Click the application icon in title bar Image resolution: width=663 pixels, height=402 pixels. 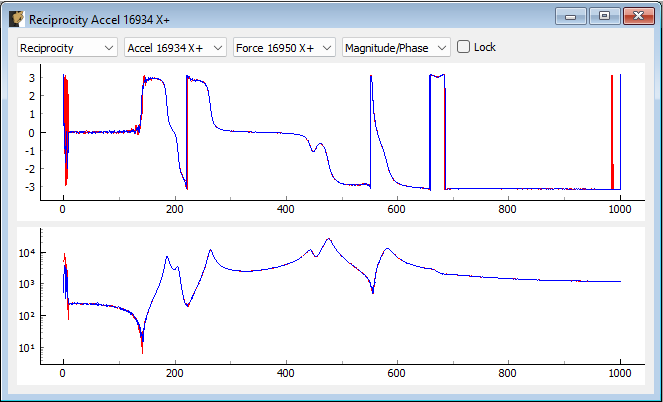(x=16, y=17)
